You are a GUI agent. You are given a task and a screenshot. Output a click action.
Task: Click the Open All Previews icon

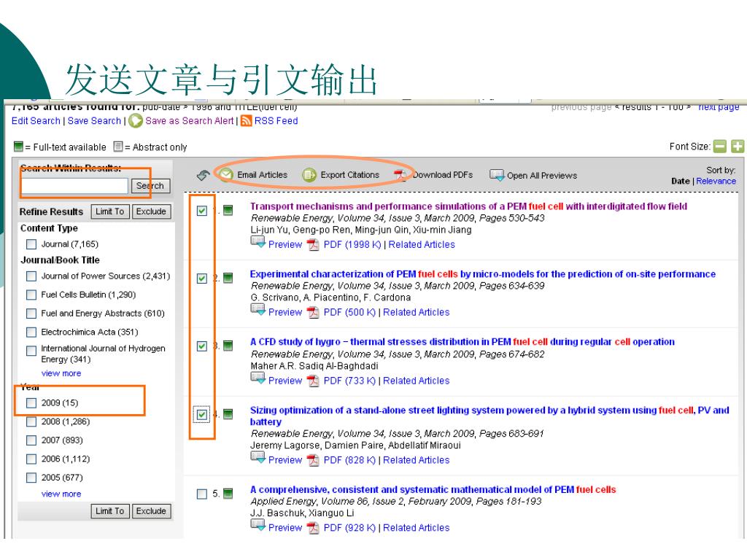click(497, 175)
